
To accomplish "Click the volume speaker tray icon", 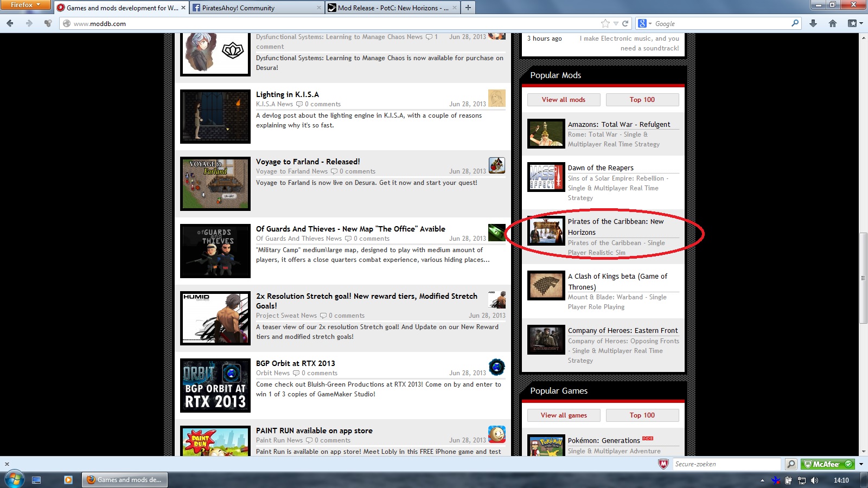I will [814, 480].
